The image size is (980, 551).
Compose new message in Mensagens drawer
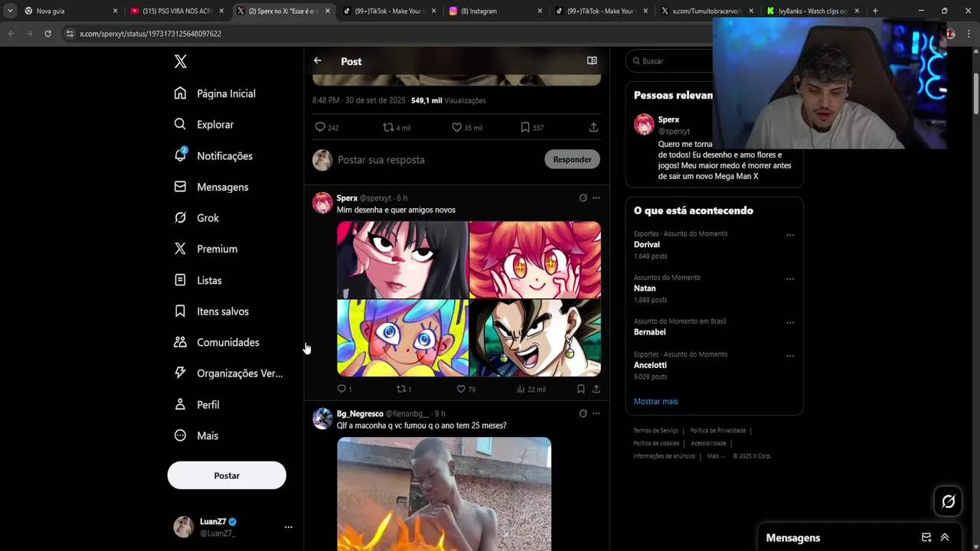pyautogui.click(x=926, y=537)
